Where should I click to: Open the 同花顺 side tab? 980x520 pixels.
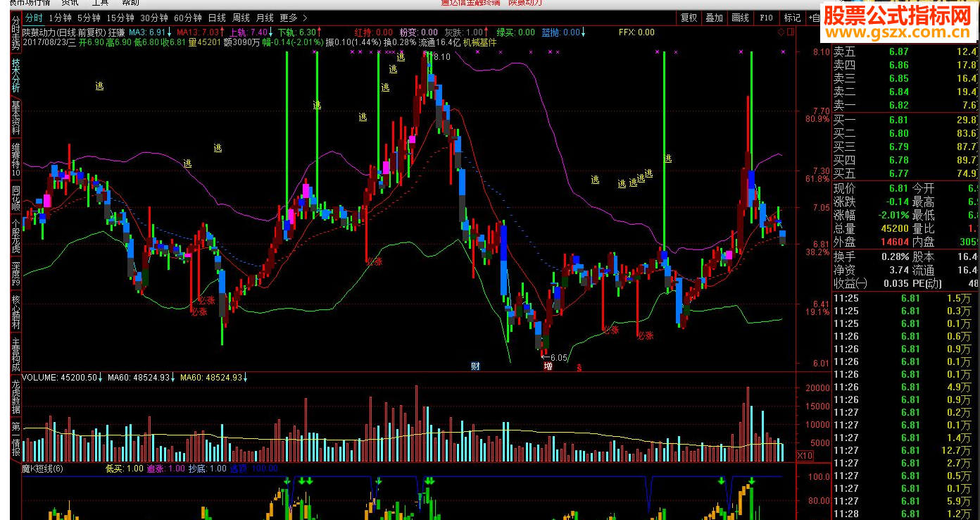tap(15, 198)
